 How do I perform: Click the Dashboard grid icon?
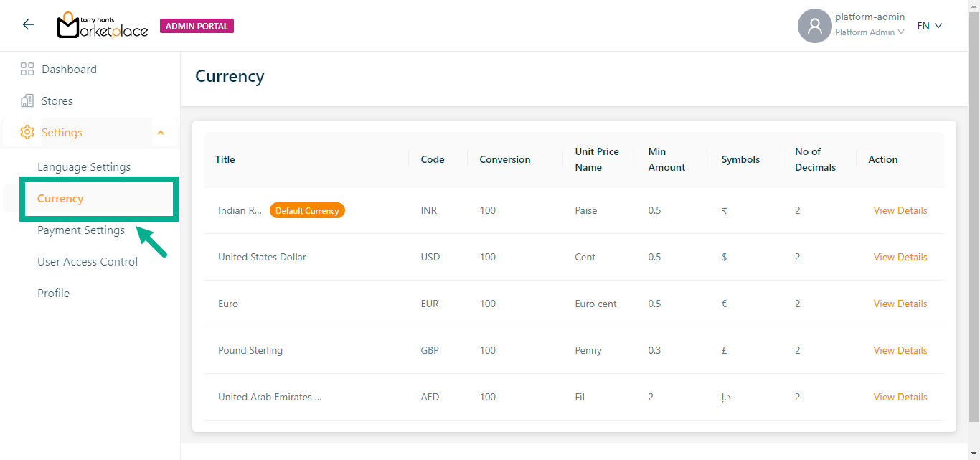(x=27, y=70)
